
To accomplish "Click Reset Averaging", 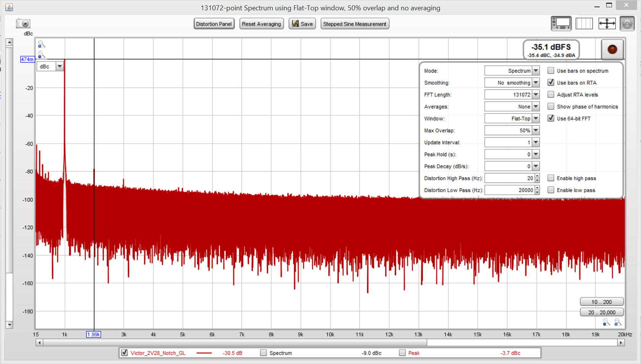I will coord(261,24).
